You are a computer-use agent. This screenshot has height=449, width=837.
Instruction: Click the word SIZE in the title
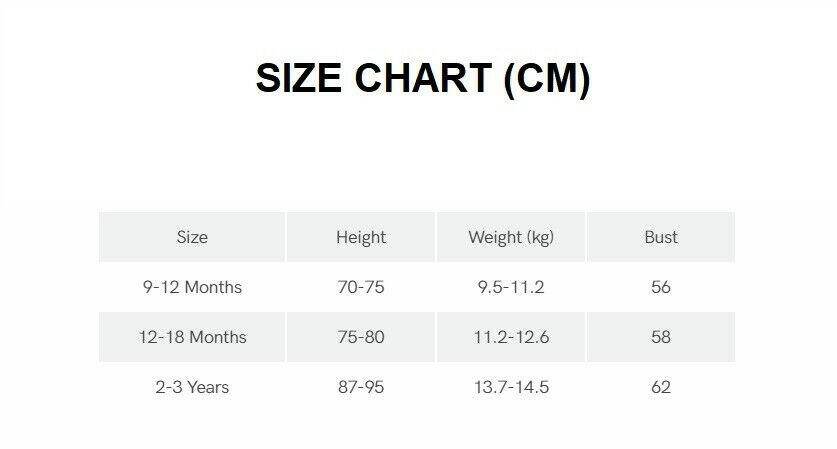pyautogui.click(x=299, y=78)
